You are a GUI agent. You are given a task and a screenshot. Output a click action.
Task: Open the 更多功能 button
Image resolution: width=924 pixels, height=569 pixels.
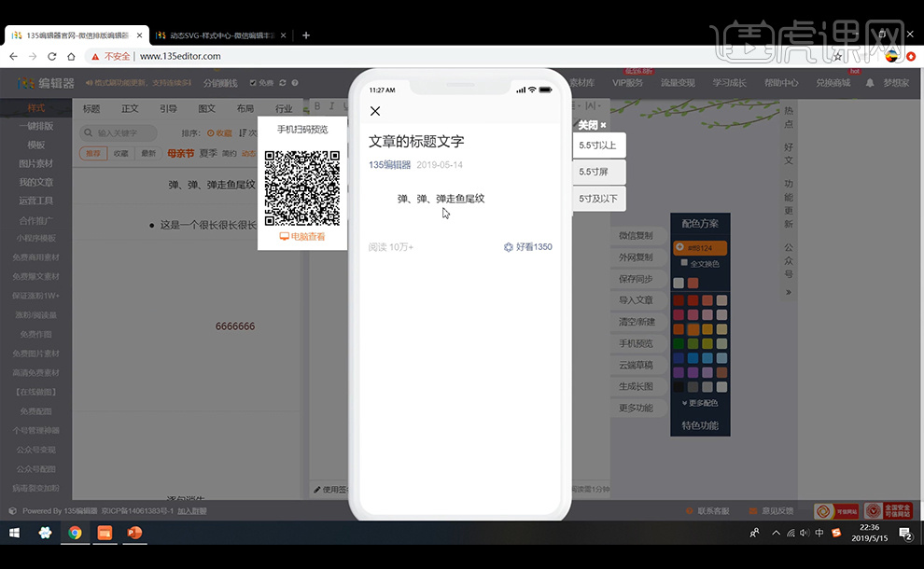click(x=636, y=409)
